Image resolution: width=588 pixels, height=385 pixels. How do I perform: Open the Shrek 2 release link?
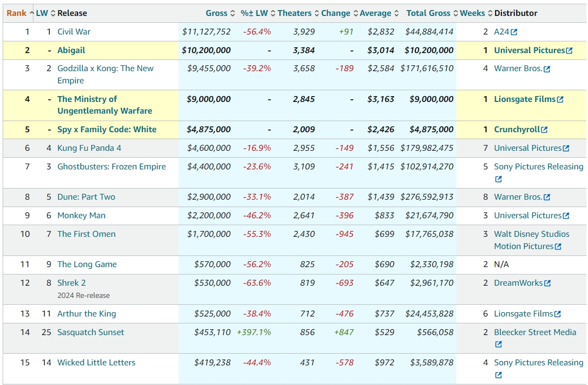(71, 283)
